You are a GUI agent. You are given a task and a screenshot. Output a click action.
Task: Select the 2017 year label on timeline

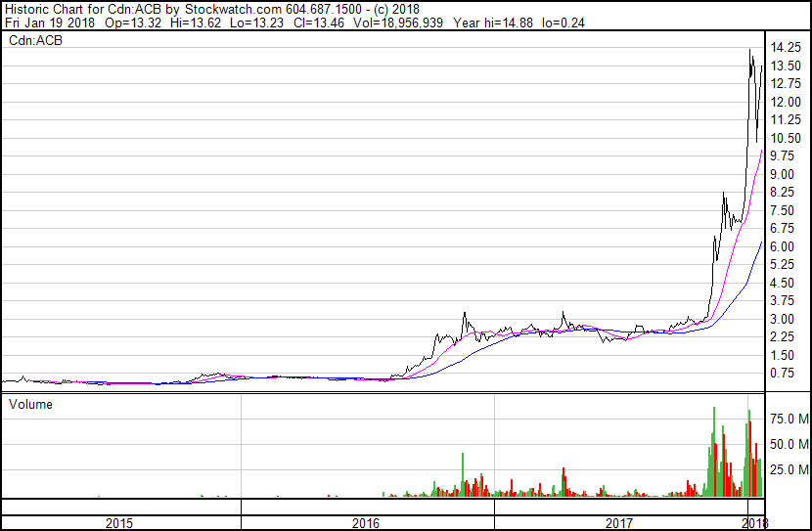click(x=619, y=523)
